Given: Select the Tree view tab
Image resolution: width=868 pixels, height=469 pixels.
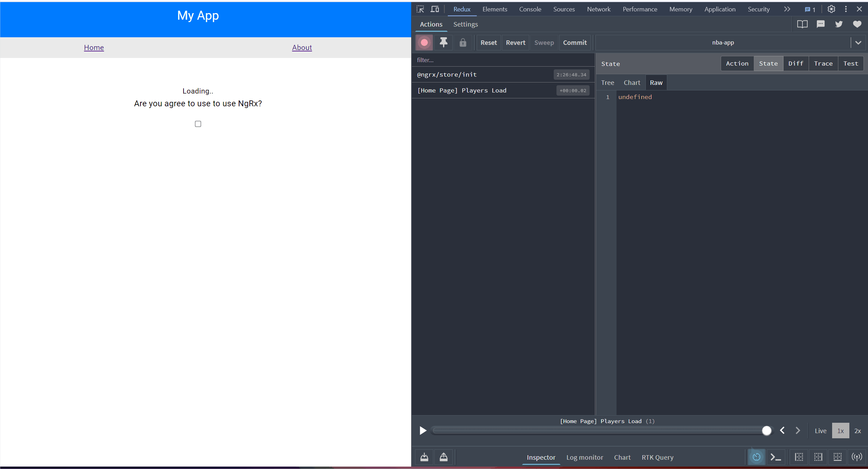Looking at the screenshot, I should 607,82.
